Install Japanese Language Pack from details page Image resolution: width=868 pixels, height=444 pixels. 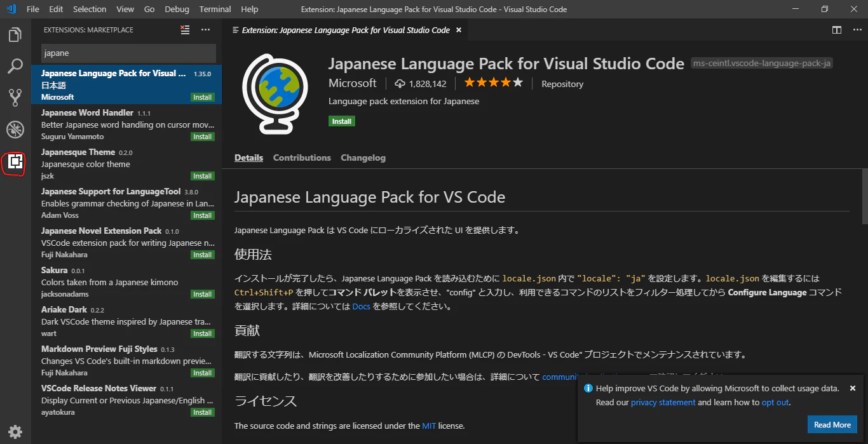point(342,121)
